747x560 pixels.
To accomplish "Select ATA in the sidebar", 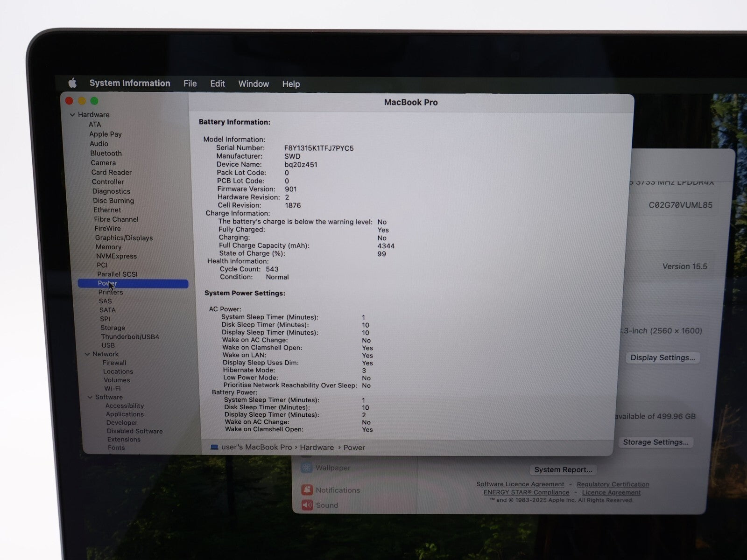I will tap(95, 124).
